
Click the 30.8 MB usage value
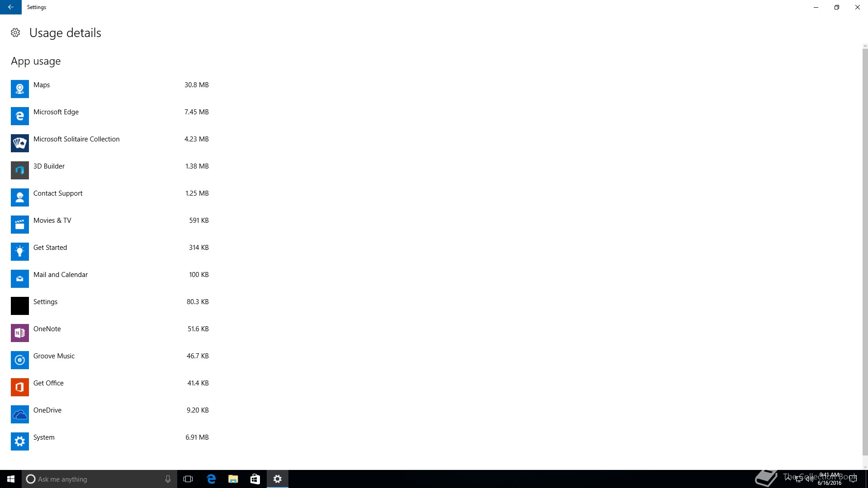click(196, 85)
